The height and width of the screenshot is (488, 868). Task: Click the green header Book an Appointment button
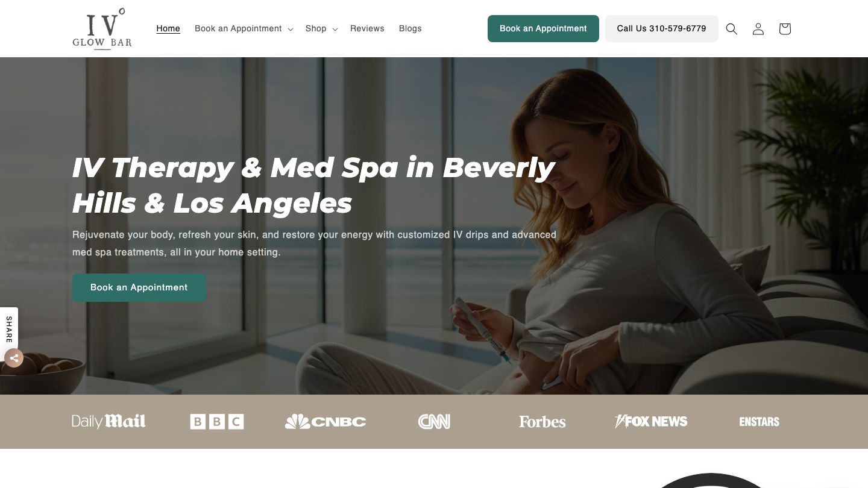click(x=543, y=28)
